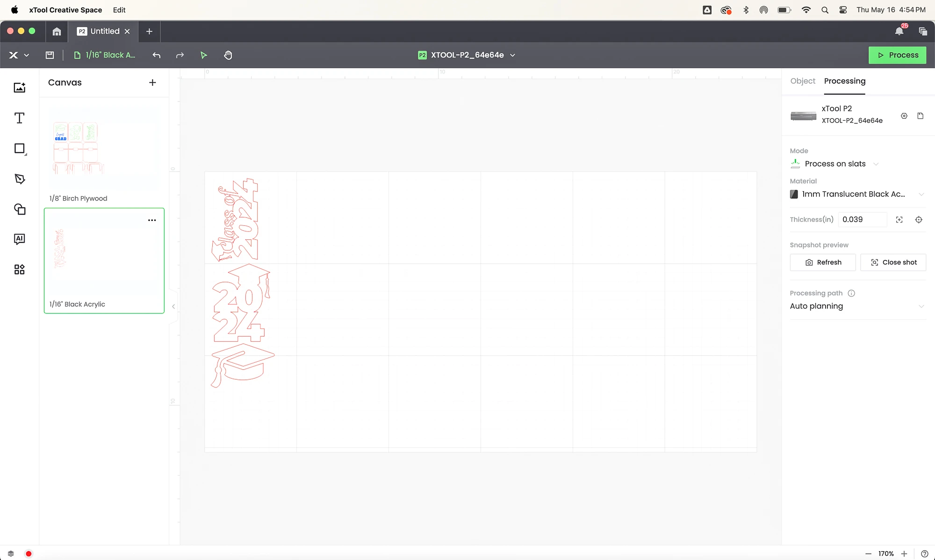Expand the xTool logo menu dropdown
Image resolution: width=935 pixels, height=560 pixels.
click(19, 55)
